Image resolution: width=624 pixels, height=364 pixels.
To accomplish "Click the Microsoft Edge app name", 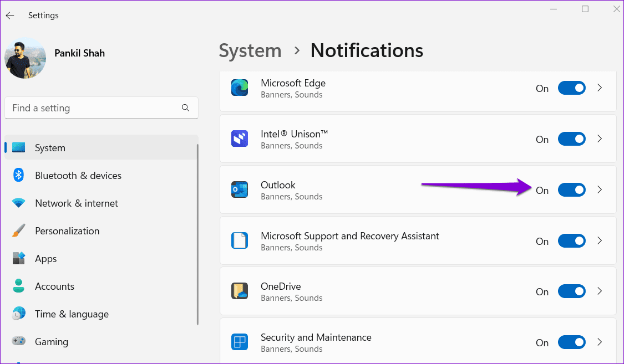I will [x=293, y=83].
